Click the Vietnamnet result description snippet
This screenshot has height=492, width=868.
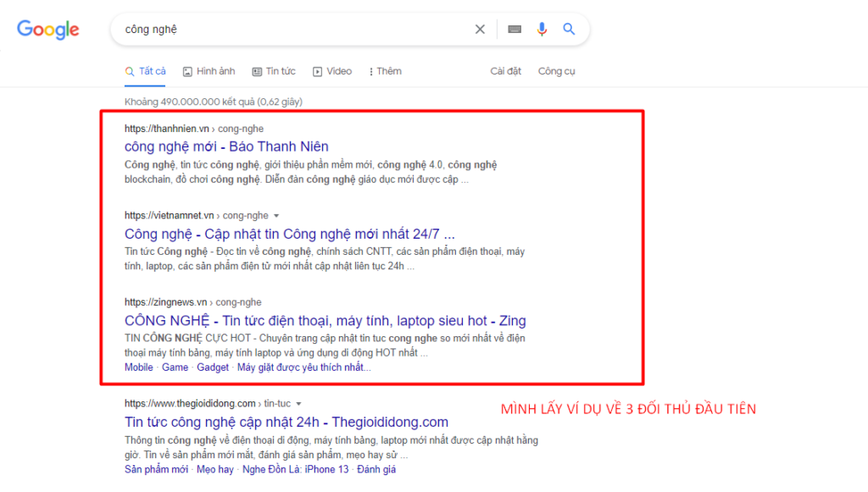pos(325,259)
